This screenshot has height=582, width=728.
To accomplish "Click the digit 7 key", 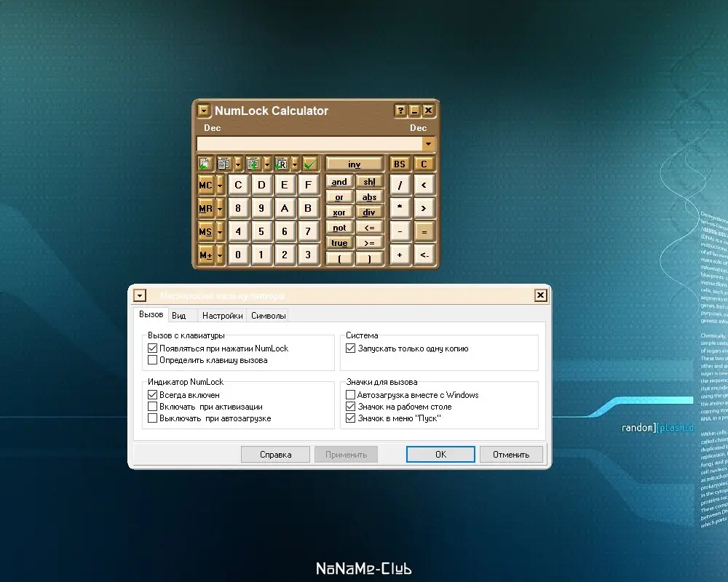I will tap(308, 231).
